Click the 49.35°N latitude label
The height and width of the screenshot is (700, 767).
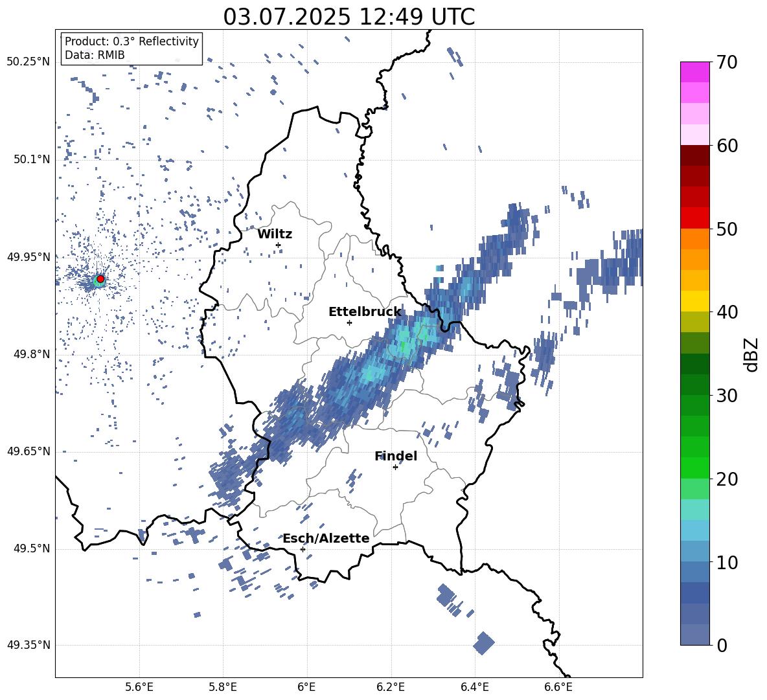point(28,645)
